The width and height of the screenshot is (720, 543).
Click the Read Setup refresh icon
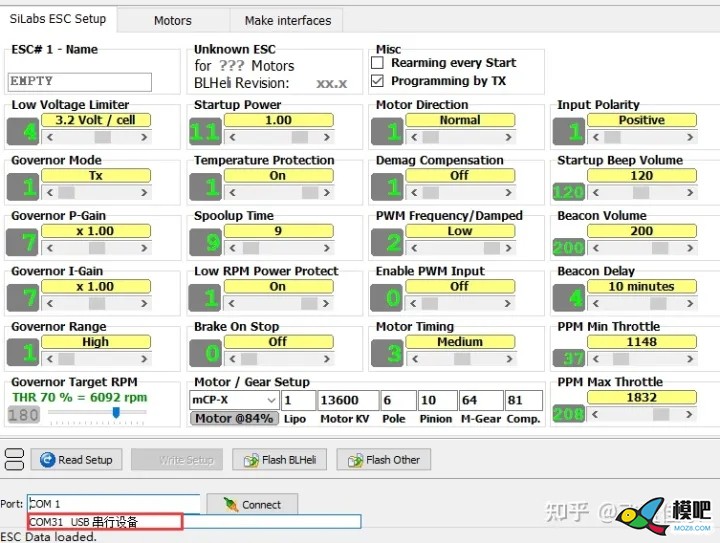pyautogui.click(x=47, y=459)
